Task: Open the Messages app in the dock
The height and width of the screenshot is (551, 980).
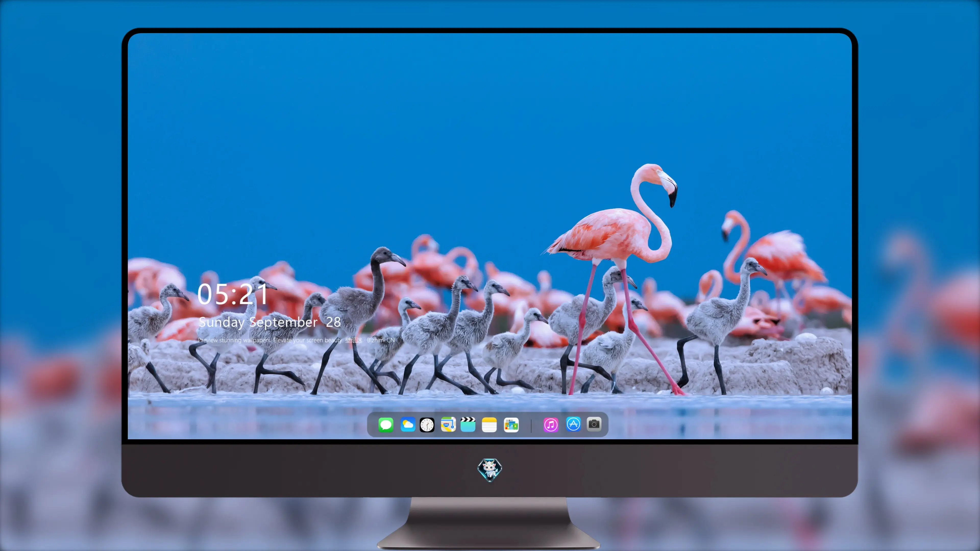Action: pos(386,424)
